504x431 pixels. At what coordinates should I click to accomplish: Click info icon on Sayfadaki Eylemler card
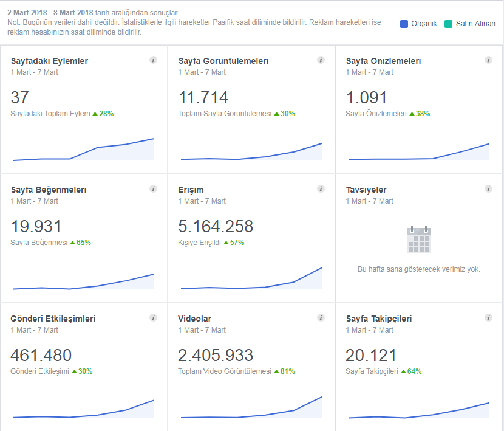click(153, 60)
